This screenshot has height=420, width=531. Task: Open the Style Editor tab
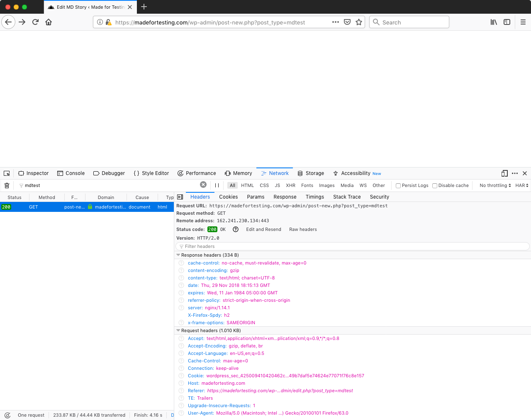coord(151,173)
